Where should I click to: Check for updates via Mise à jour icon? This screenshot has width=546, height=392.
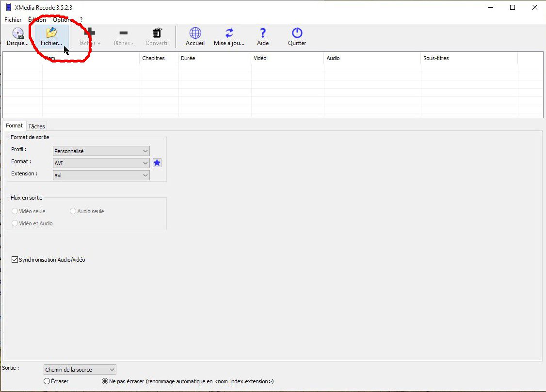coord(229,36)
